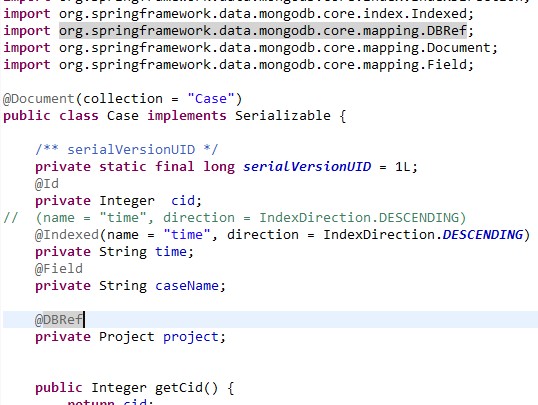Screen dimensions: 538x405
Task: Click Serializable interface name
Action: pos(283,116)
